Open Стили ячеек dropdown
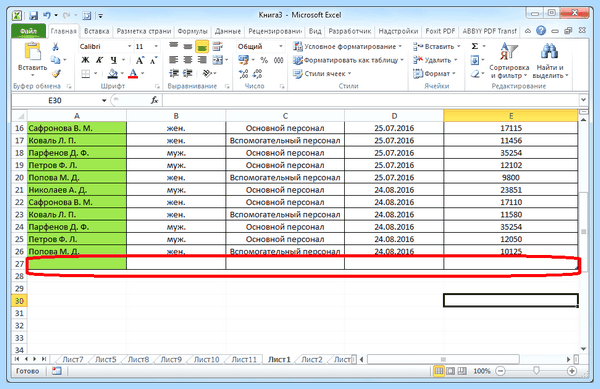Image resolution: width=600 pixels, height=389 pixels. point(322,73)
